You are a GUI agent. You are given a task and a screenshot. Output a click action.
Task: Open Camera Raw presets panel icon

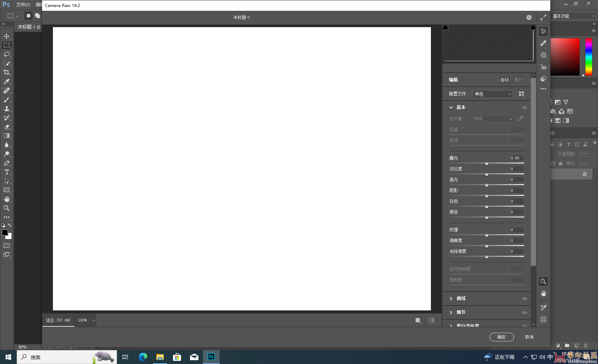[543, 79]
